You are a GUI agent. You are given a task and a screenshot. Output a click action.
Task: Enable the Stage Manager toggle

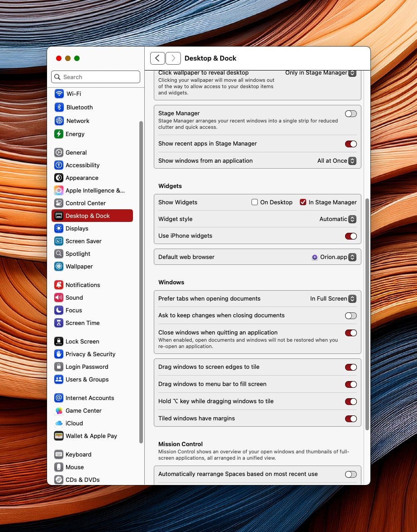(351, 114)
